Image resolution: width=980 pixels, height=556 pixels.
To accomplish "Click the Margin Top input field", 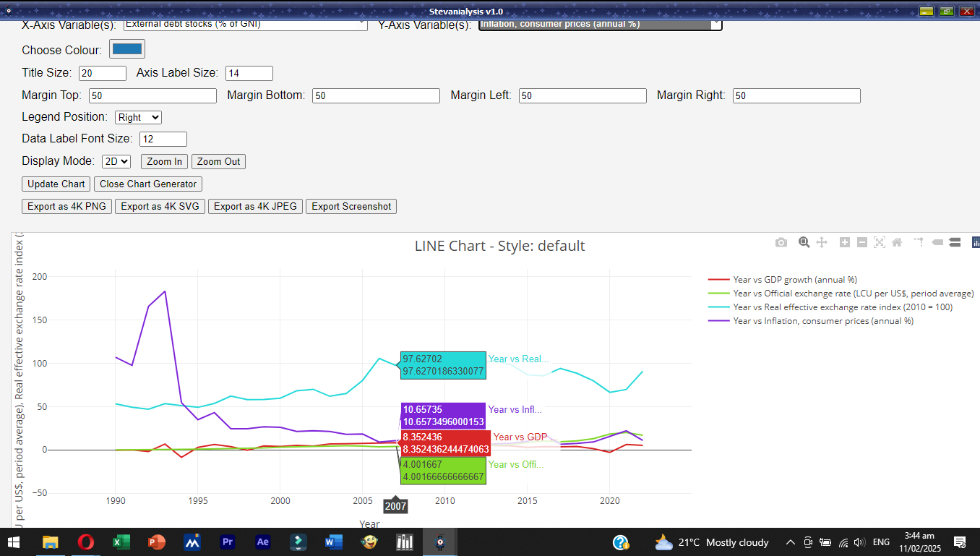I will coord(152,95).
